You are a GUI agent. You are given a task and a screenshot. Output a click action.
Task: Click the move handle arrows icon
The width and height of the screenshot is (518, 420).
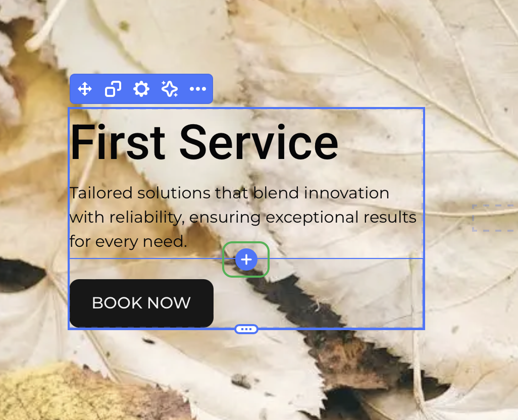click(x=85, y=89)
